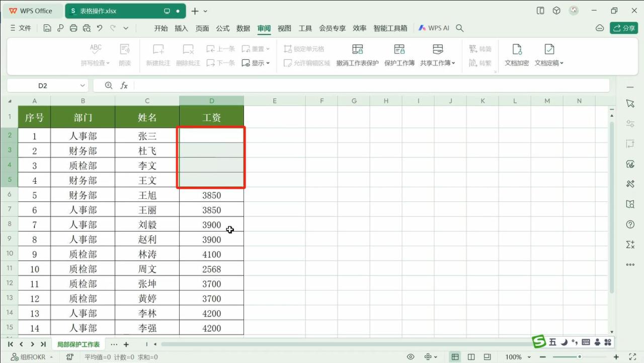Go to the last sheet with navigation arrow
This screenshot has height=363, width=644.
[x=43, y=344]
